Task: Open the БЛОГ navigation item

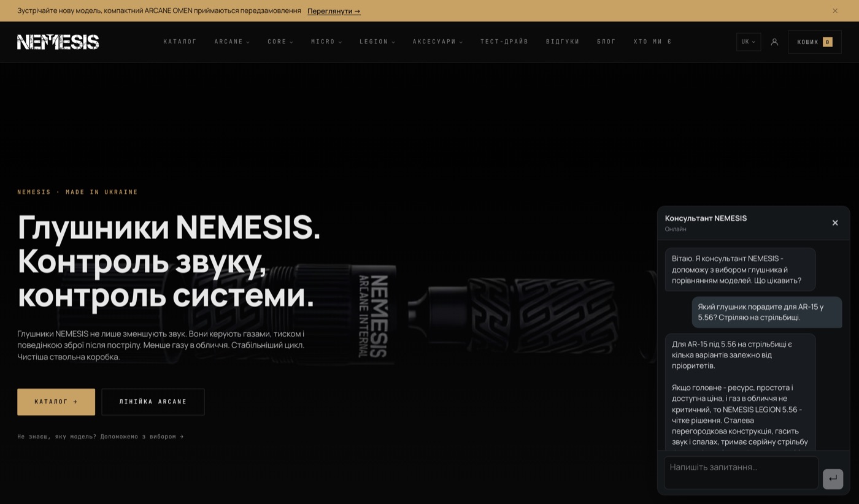Action: click(x=606, y=42)
